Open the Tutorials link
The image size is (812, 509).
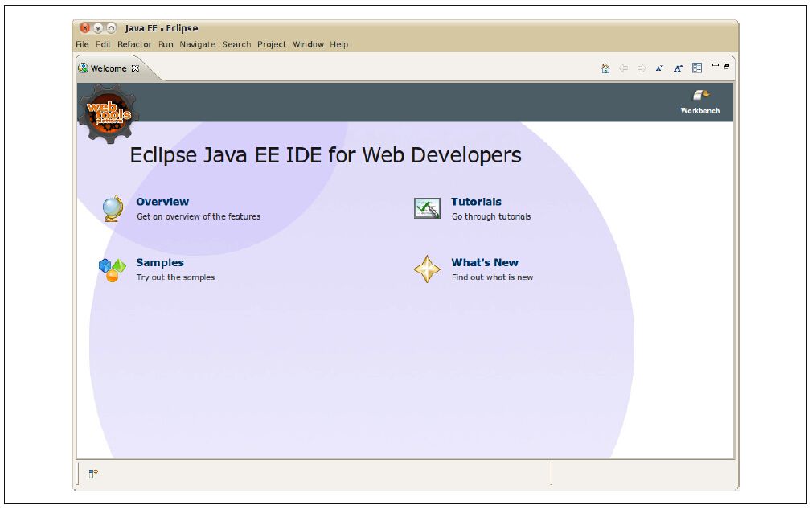click(477, 202)
